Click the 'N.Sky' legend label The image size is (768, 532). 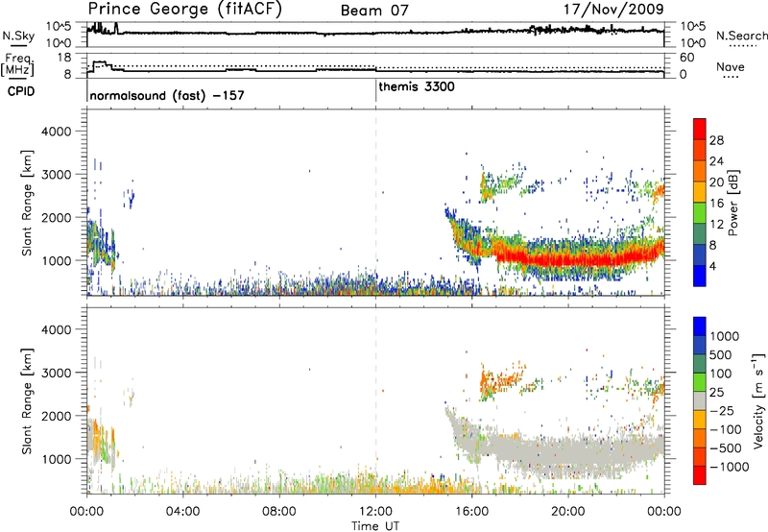click(x=18, y=36)
